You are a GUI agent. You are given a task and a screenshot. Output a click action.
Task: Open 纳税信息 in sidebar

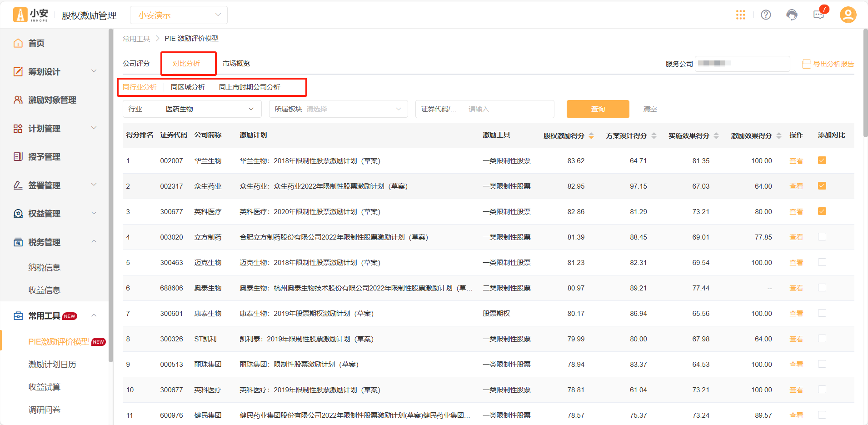pyautogui.click(x=44, y=268)
